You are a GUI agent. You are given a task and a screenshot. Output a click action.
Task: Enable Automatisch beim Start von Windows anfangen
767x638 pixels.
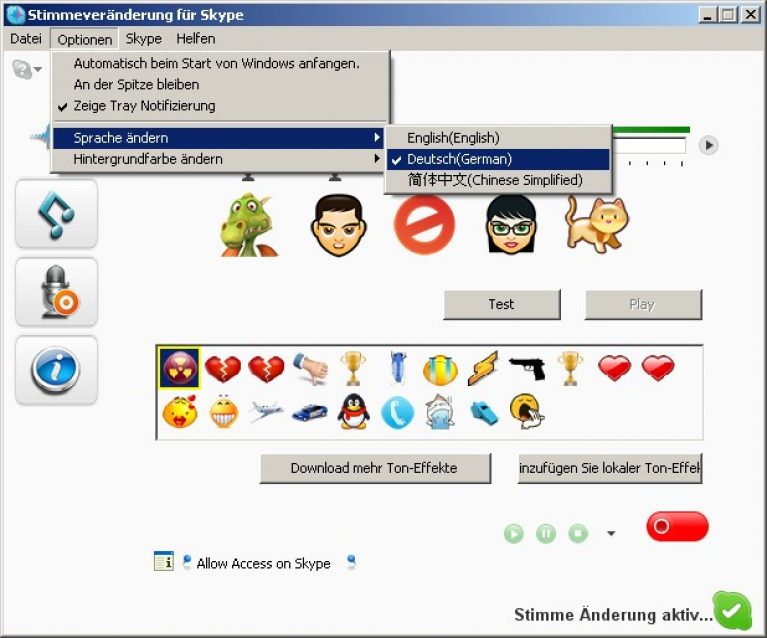[221, 63]
